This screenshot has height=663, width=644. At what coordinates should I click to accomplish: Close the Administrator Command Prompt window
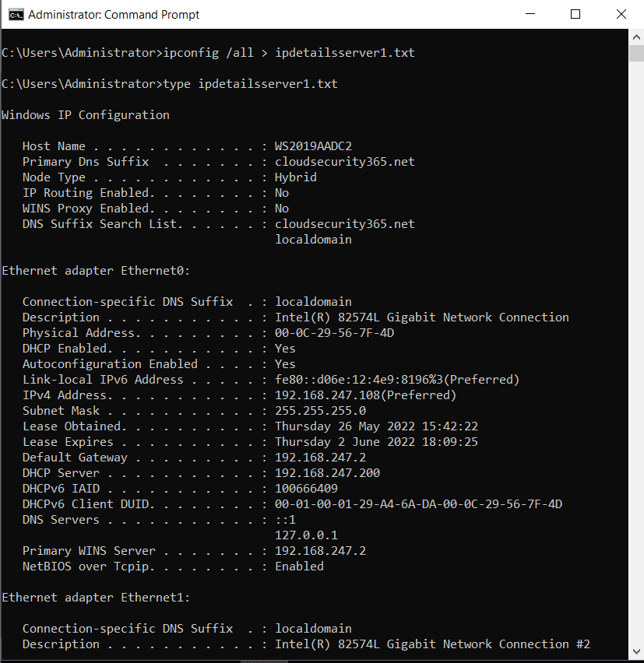click(621, 14)
